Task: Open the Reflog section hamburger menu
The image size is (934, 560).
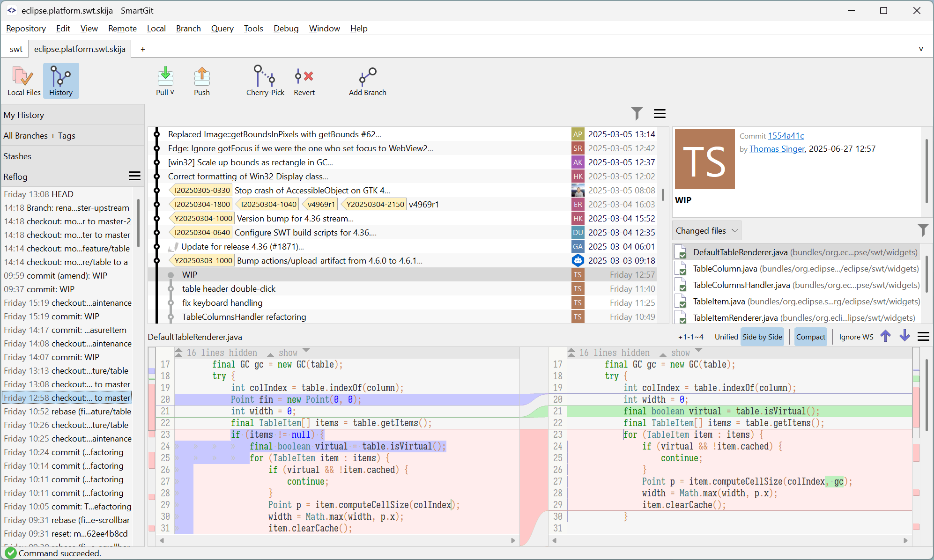Action: (134, 176)
